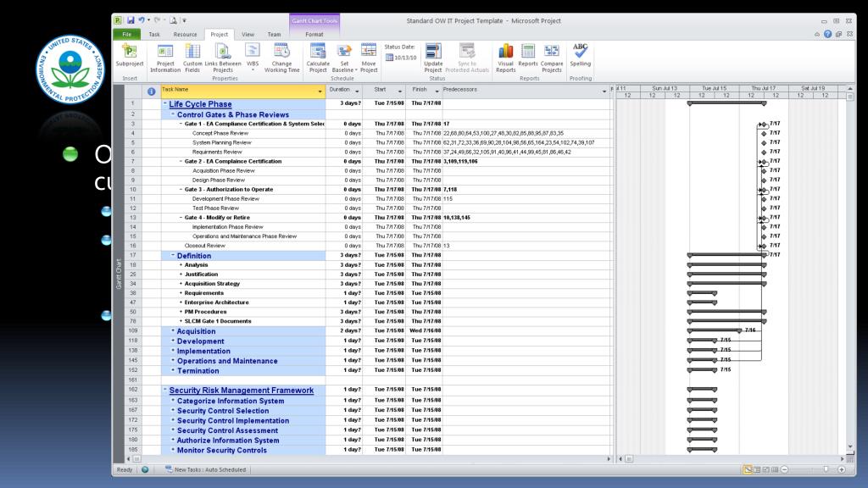Screen dimensions: 868x488
Task: Click the macro record status bar icon
Action: [145, 469]
